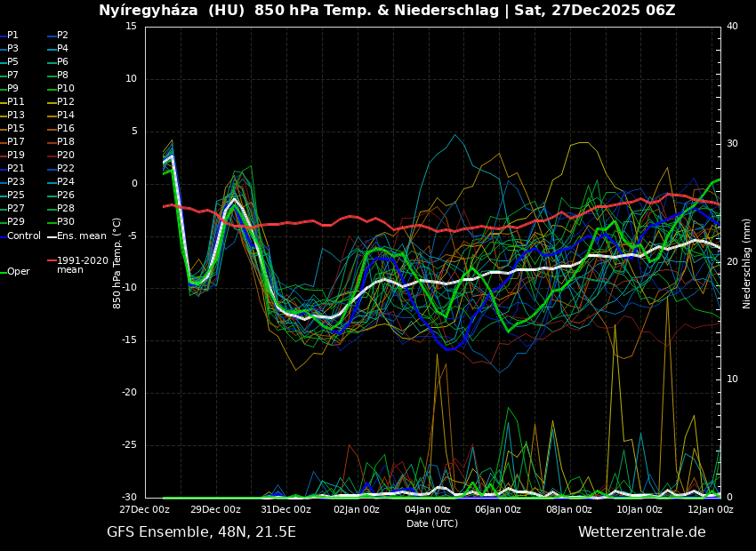Click the Ens. mean legend entry
The width and height of the screenshot is (756, 551).
(x=81, y=236)
